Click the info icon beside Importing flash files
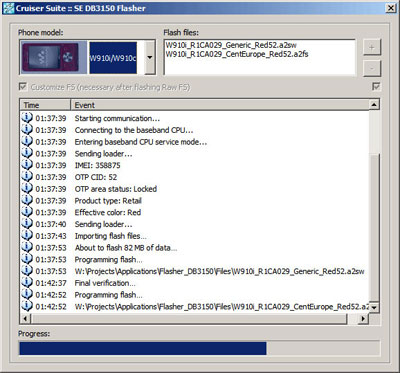The width and height of the screenshot is (400, 373). [x=27, y=236]
